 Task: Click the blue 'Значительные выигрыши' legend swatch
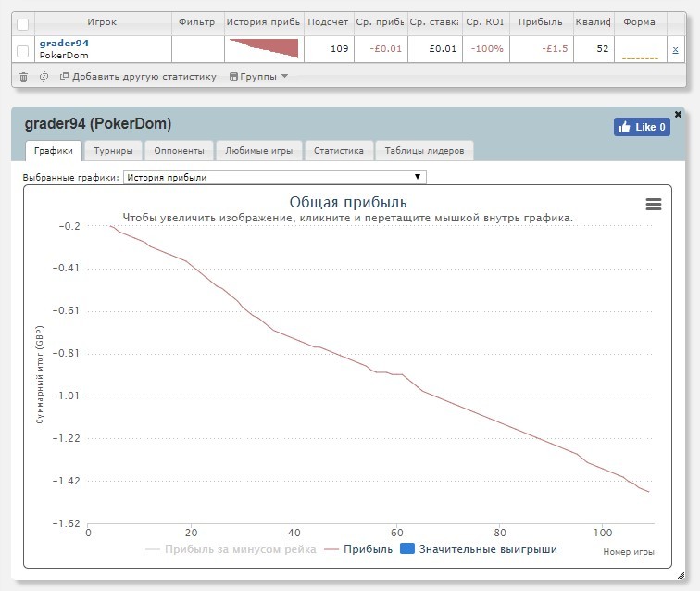coord(406,549)
